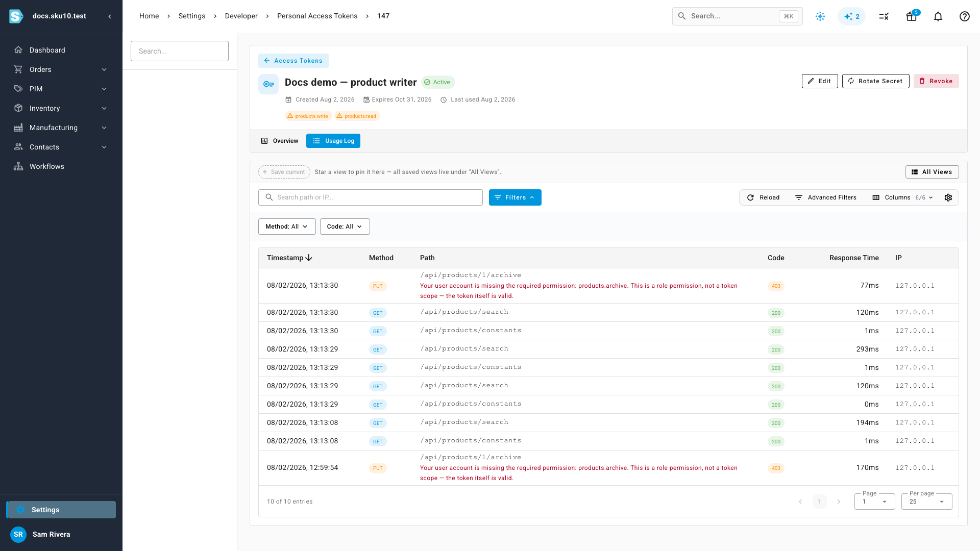
Task: Click PUT badge in the 13:13:30 row
Action: click(378, 286)
